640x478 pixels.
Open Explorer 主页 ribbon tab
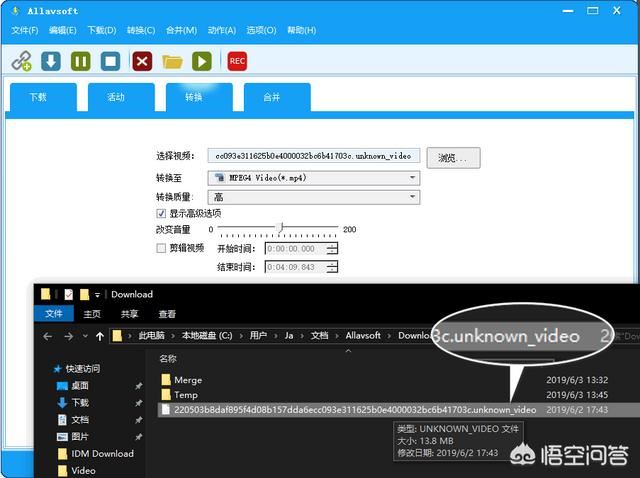pos(92,313)
